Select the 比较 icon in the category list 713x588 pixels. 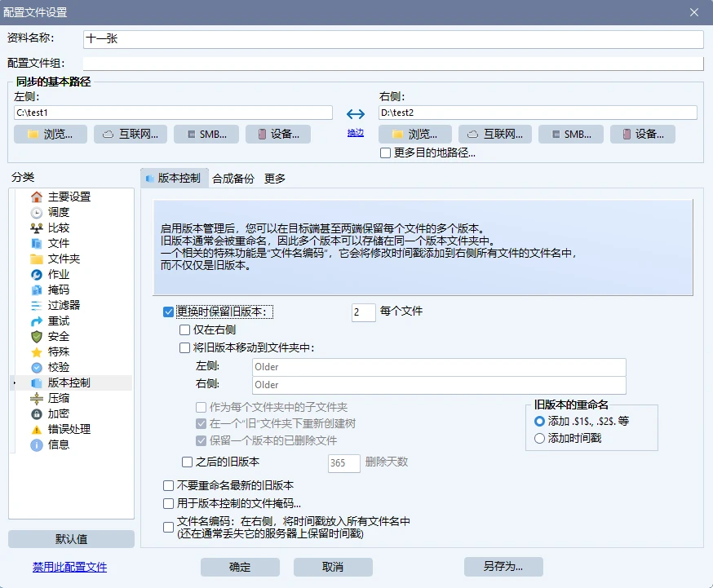tap(37, 228)
